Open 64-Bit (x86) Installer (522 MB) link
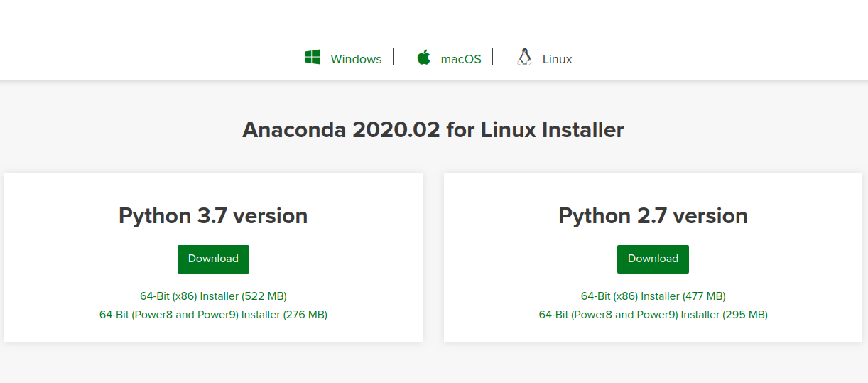This screenshot has width=868, height=383. (213, 296)
